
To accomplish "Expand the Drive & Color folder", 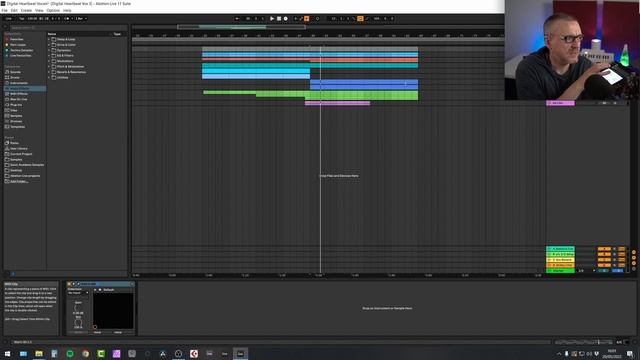I will pyautogui.click(x=49, y=44).
